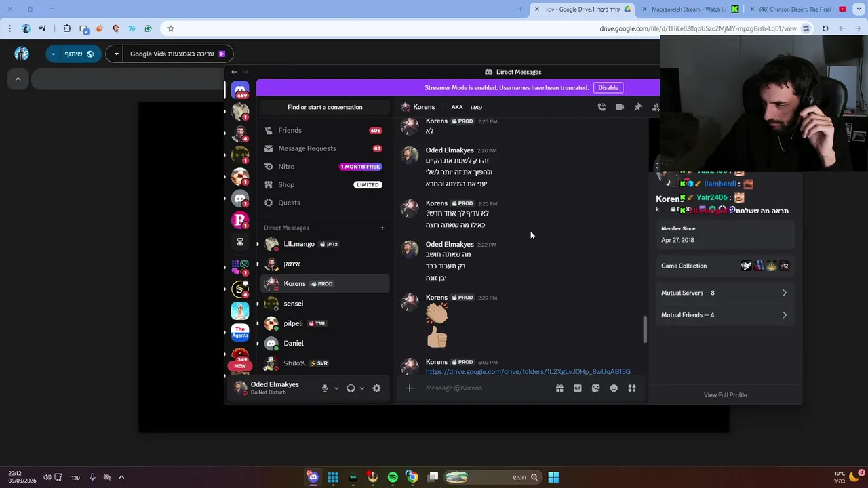Click View Full Profile
The width and height of the screenshot is (868, 488).
point(725,395)
